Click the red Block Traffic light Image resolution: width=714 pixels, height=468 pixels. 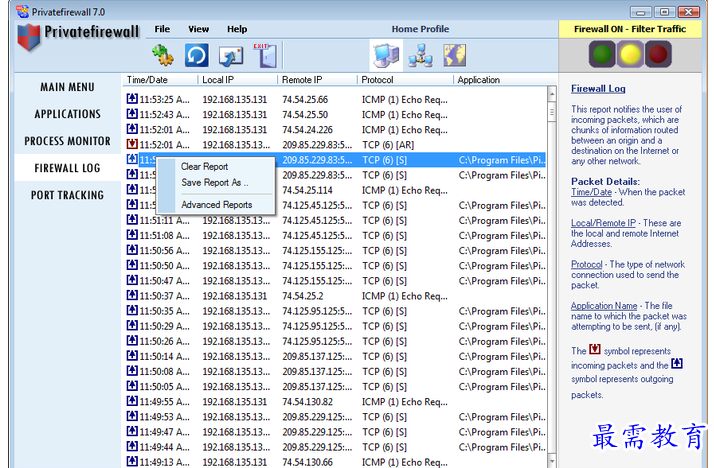(658, 54)
